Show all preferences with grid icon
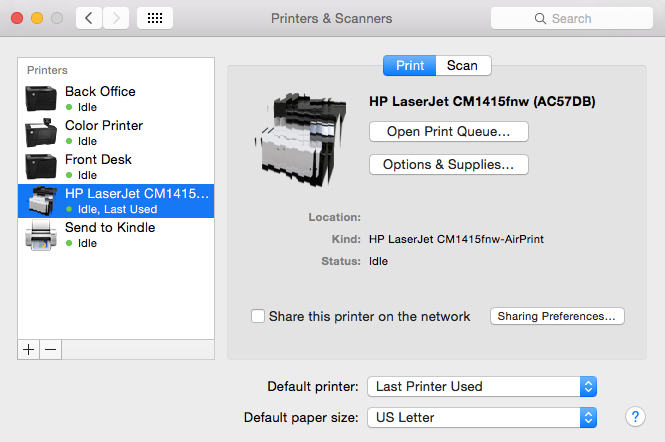 155,18
